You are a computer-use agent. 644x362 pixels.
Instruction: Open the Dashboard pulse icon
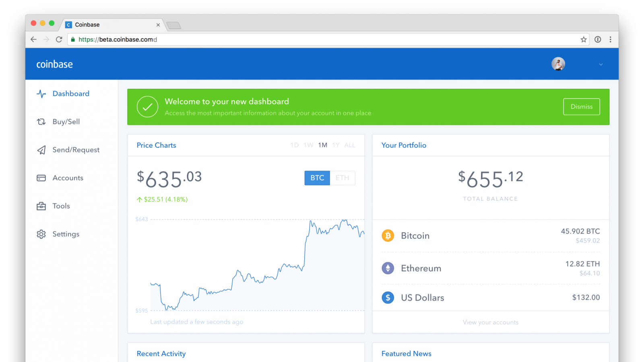coord(41,94)
